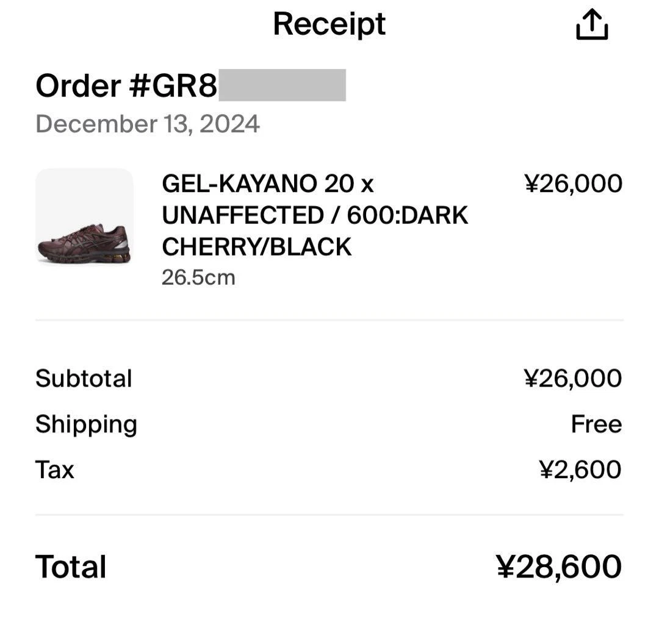Image resolution: width=659 pixels, height=644 pixels.
Task: Click the CHERRY/BLACK colorway text line
Action: [x=256, y=247]
